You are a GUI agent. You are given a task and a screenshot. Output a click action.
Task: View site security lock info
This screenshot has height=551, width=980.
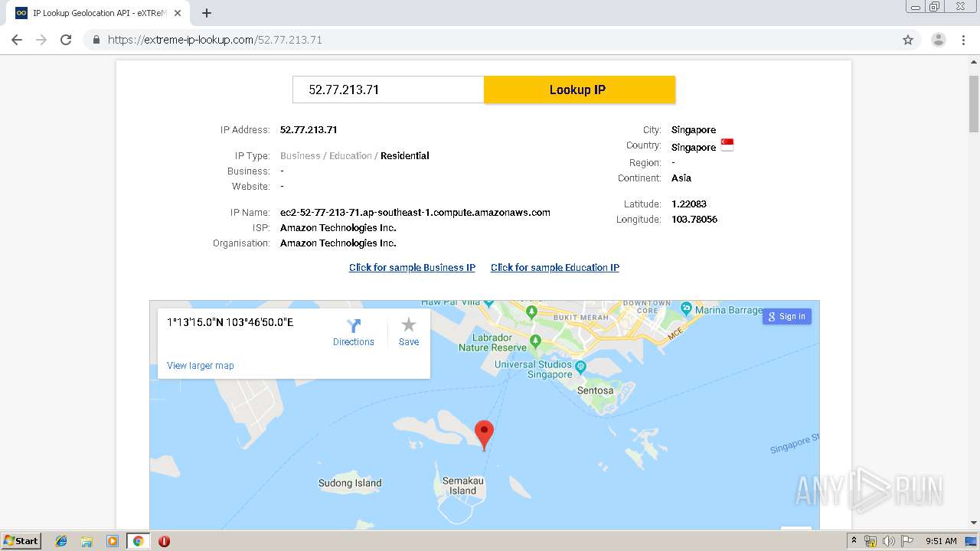96,40
